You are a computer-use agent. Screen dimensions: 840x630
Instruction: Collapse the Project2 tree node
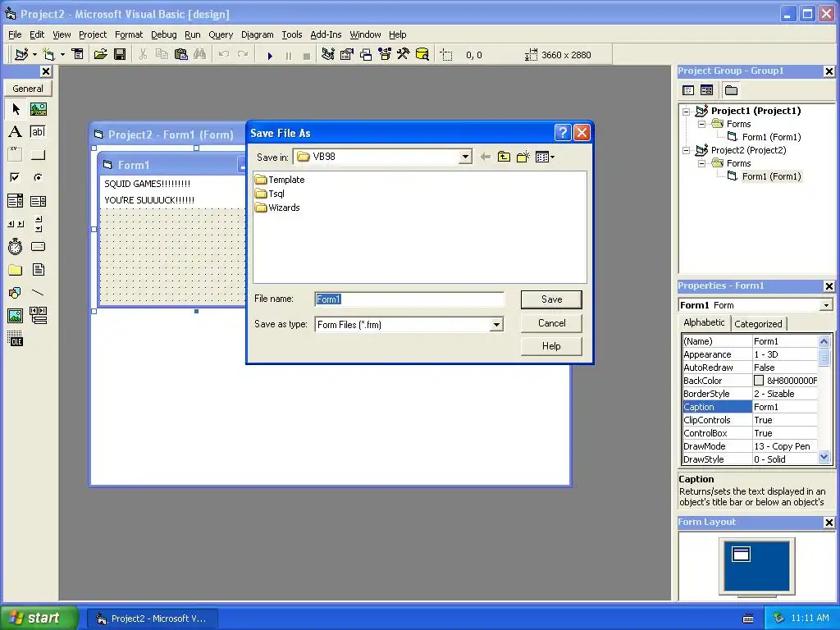[686, 151]
